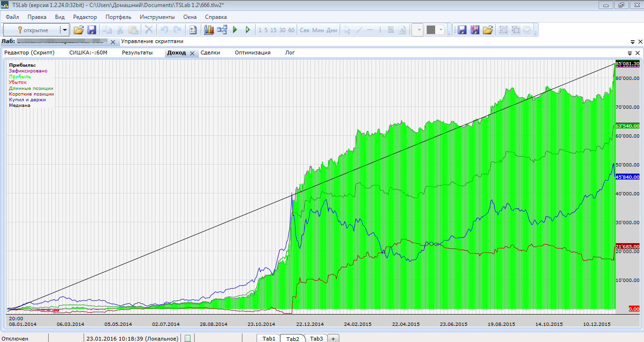Screen dimensions: 644x342
Task: Select the diagonal line drawing tool
Action: 359,30
